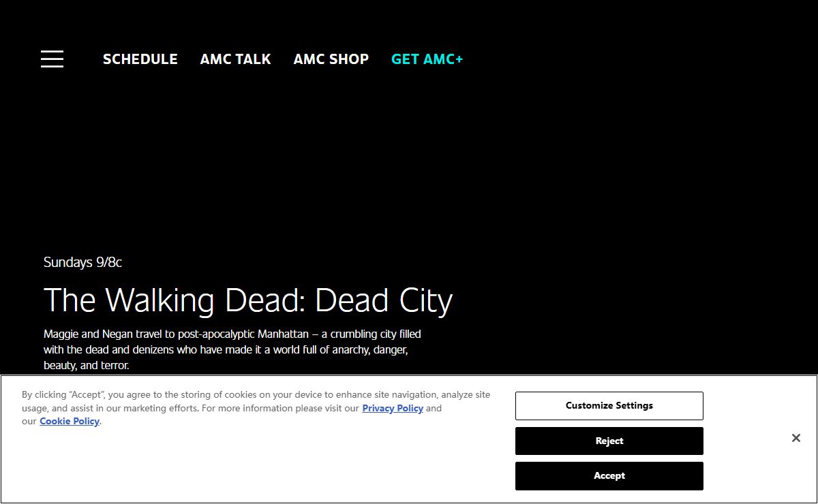
Task: Go to AMC TALK
Action: pyautogui.click(x=236, y=59)
